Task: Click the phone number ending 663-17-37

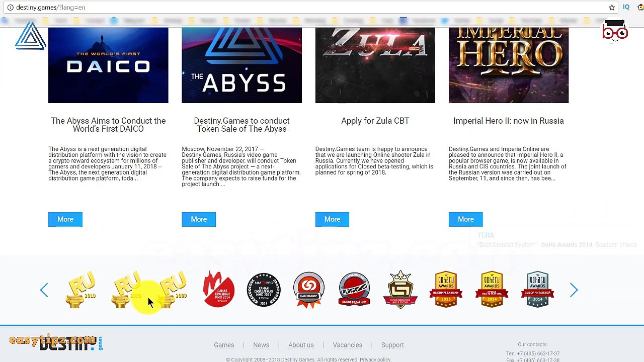Action: point(533,353)
